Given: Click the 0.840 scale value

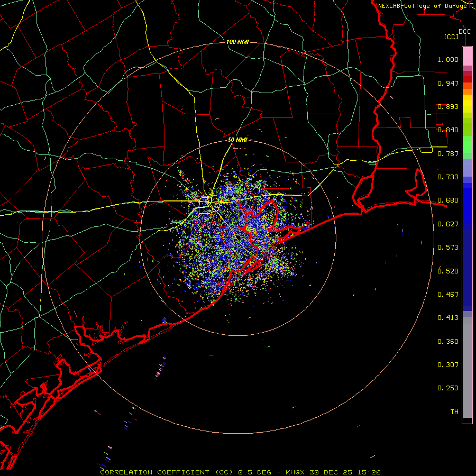Looking at the screenshot, I should (448, 130).
